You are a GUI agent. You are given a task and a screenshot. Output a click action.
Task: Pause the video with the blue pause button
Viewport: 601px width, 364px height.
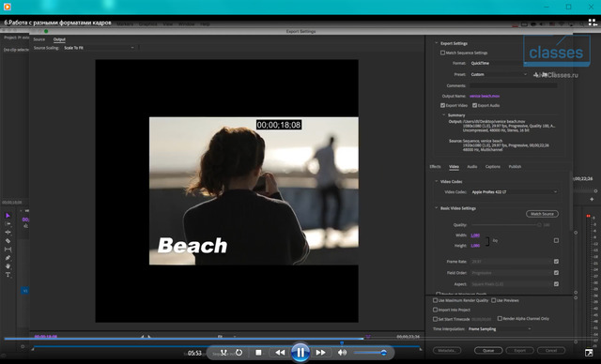pos(300,353)
